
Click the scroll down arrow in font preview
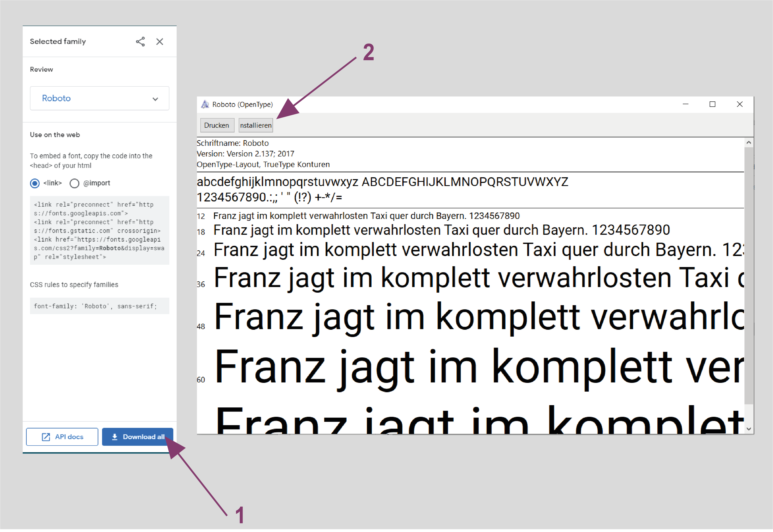[749, 429]
